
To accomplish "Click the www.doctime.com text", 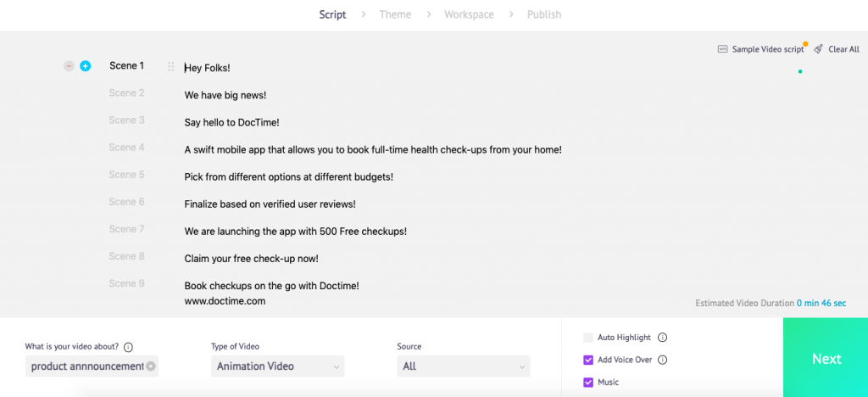I will click(x=225, y=301).
